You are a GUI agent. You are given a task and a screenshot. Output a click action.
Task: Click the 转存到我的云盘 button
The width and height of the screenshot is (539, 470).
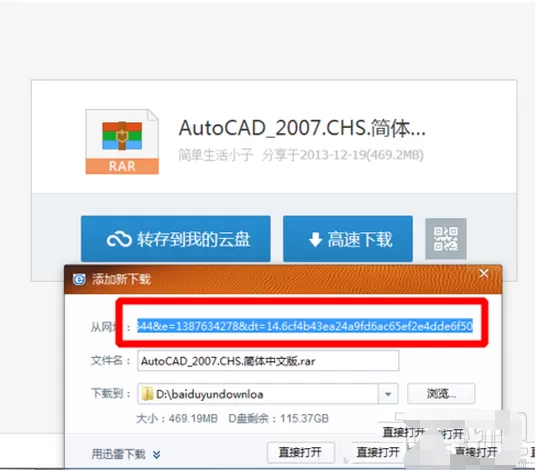(176, 239)
